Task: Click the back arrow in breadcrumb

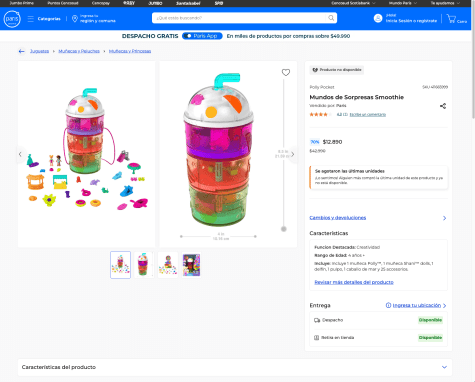Action: pos(22,51)
